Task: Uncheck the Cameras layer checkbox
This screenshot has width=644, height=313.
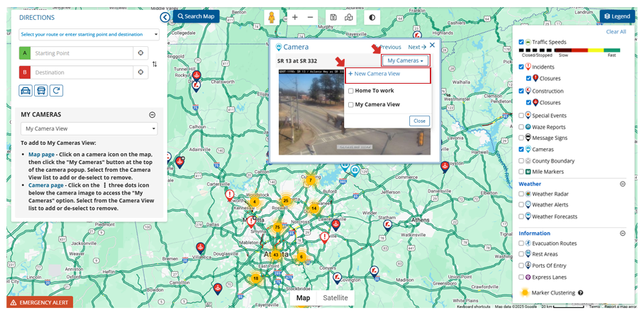Action: tap(522, 149)
